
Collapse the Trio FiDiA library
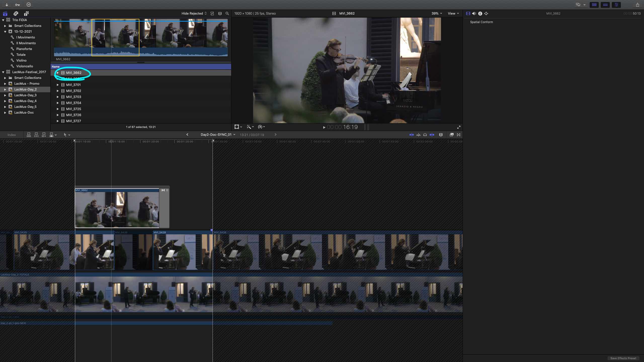click(x=3, y=20)
